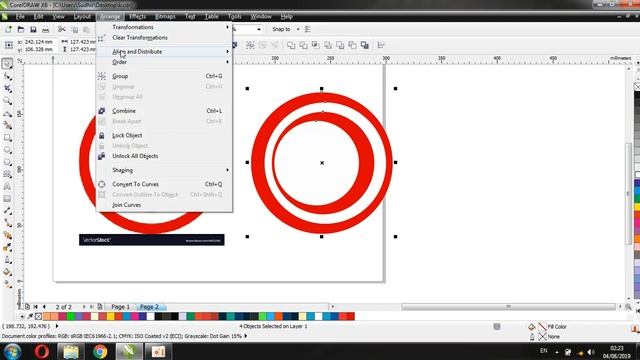
Task: Select the Interactive Fill tool in the toolbox
Action: 7,284
